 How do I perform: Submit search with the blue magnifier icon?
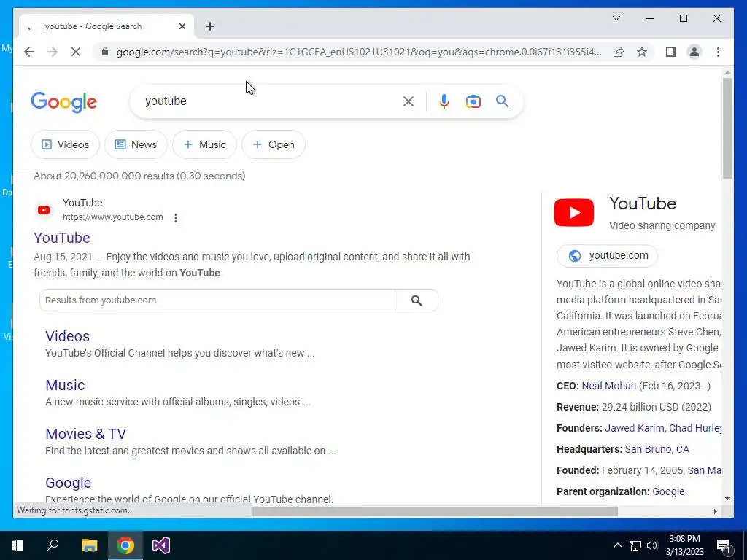[502, 101]
